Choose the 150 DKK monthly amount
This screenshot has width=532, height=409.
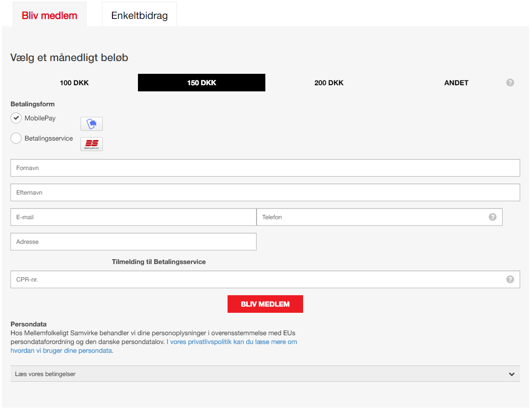tap(202, 83)
